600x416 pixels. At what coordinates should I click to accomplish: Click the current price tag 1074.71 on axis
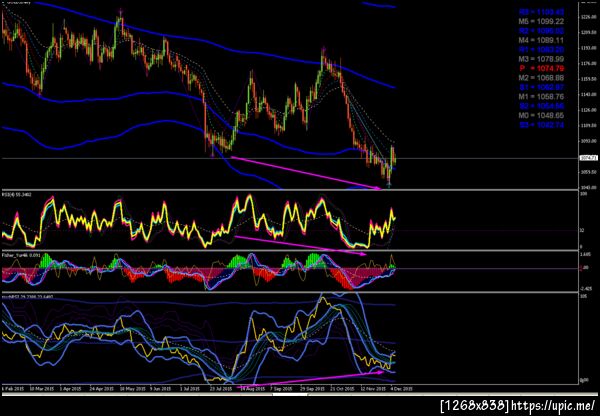tap(589, 158)
